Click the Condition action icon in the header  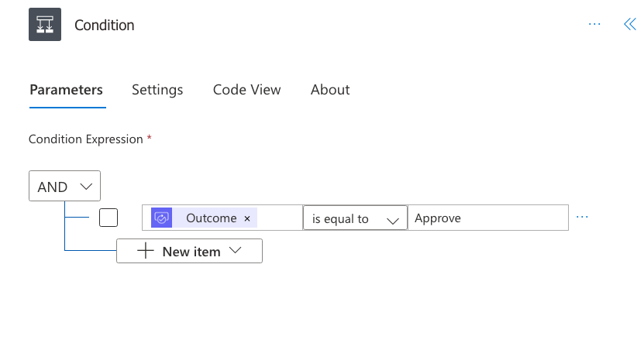pos(45,25)
